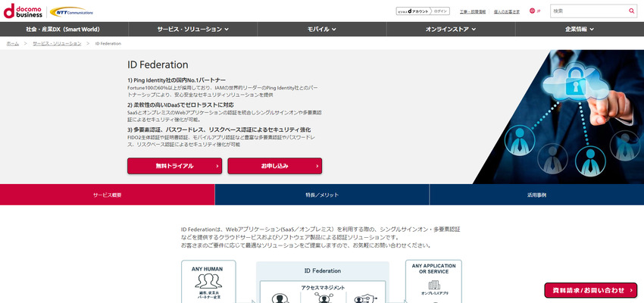
Task: Go to サービス・ソリューション breadcrumb link
Action: coord(57,43)
